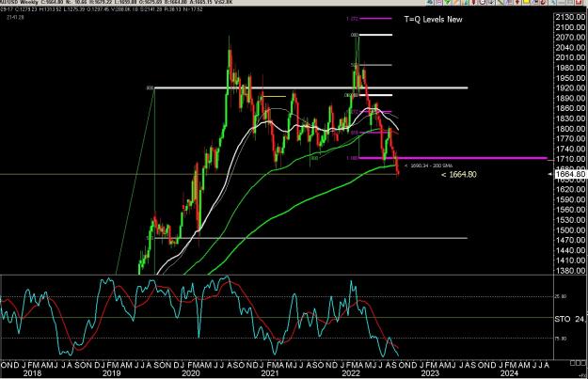The height and width of the screenshot is (379, 588).
Task: Click the STO indicator value label
Action: (569, 319)
